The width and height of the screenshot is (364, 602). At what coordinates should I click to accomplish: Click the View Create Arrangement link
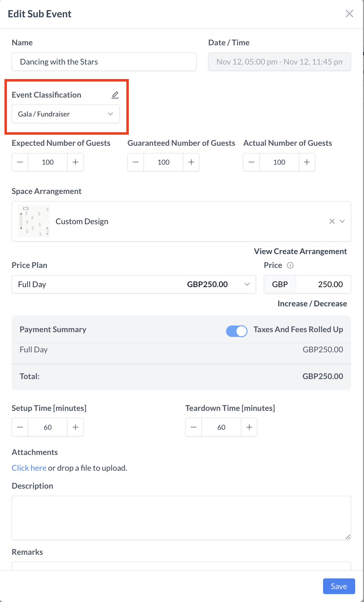coord(300,251)
